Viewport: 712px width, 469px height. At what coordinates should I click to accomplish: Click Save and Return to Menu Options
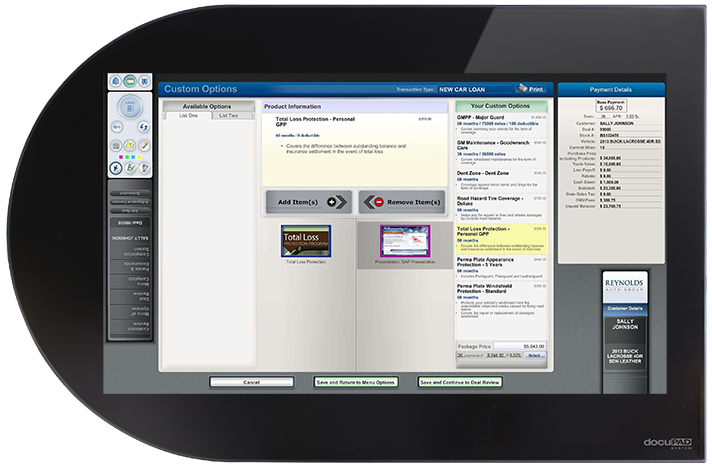356,382
